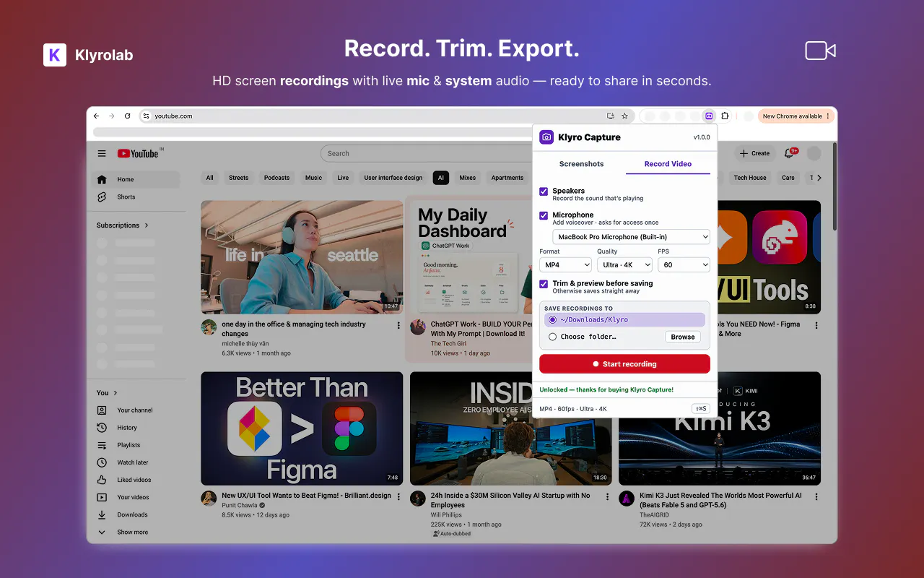Screen dimensions: 924x578
Task: Select the AI category chip
Action: pos(440,178)
